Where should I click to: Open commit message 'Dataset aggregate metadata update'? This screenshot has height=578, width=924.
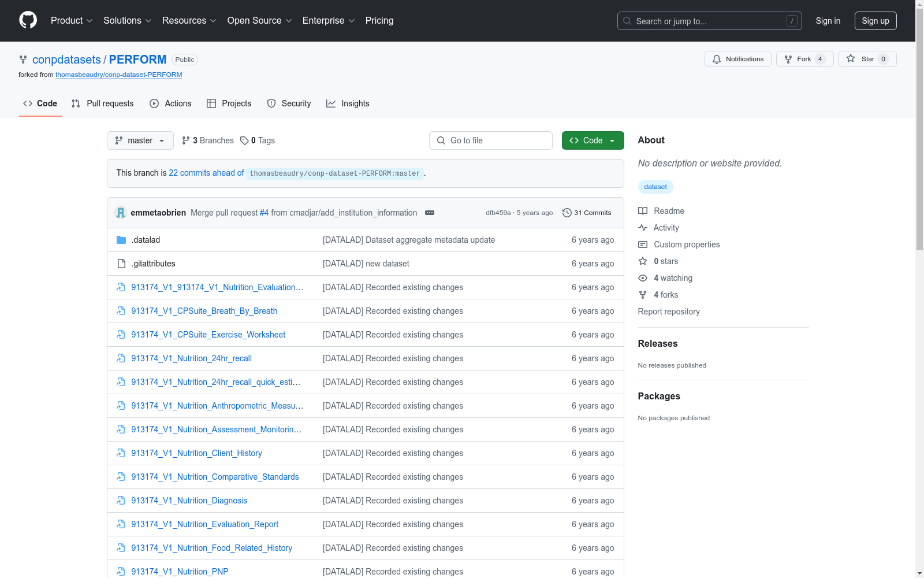[x=409, y=240]
